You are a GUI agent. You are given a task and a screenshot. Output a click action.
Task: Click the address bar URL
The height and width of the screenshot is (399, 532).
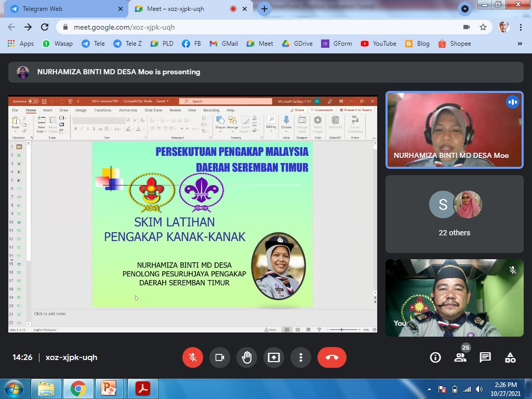coord(124,27)
